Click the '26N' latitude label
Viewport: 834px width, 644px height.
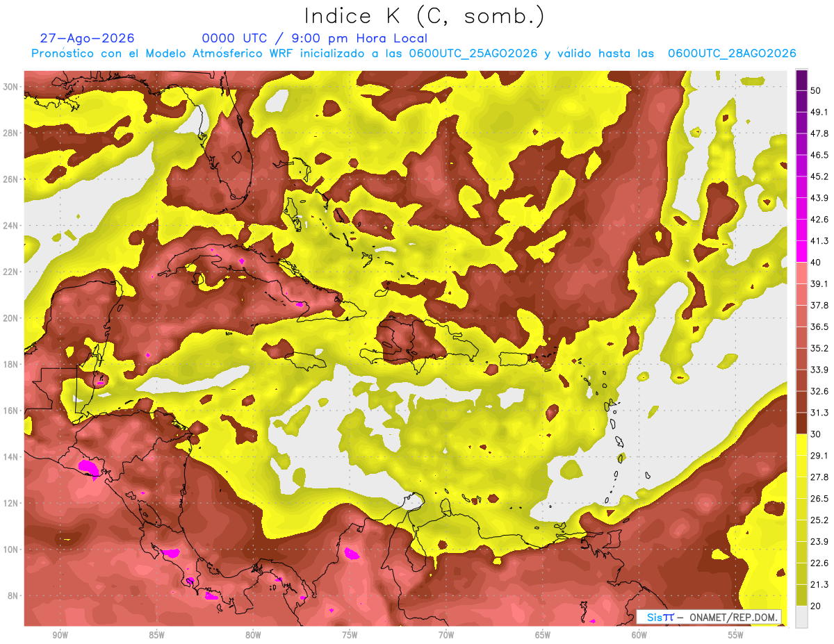pyautogui.click(x=10, y=179)
